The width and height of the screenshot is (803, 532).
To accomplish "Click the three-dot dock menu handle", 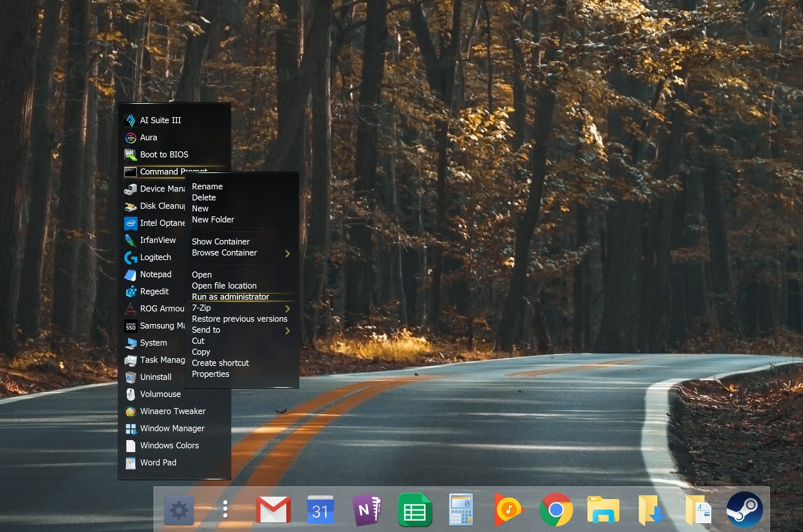I will coord(225,509).
